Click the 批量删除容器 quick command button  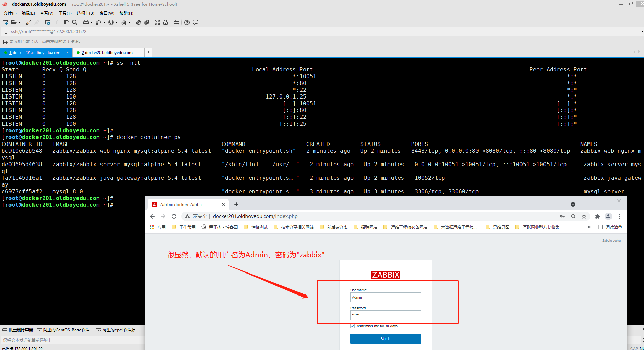pyautogui.click(x=18, y=330)
